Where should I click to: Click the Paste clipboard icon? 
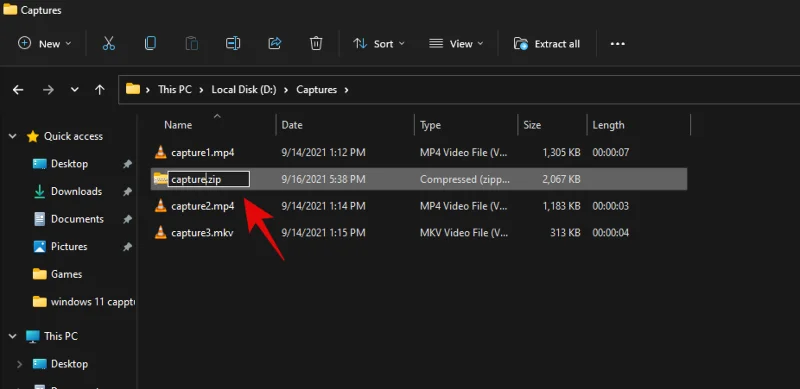(x=191, y=44)
